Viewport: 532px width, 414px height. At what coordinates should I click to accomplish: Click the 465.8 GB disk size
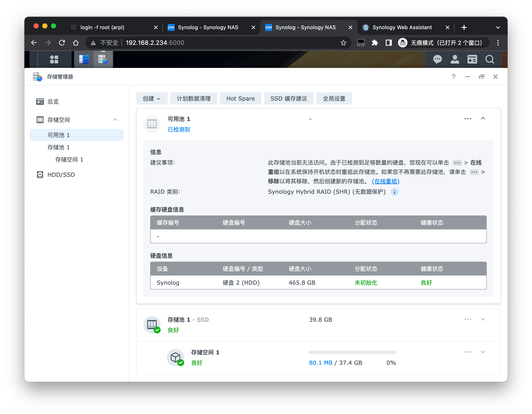[x=302, y=283]
